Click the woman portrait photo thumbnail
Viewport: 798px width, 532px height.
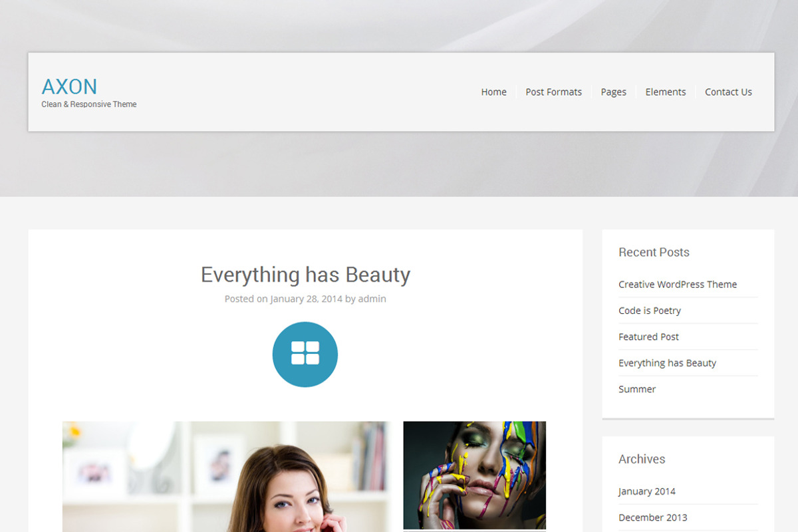pos(226,477)
